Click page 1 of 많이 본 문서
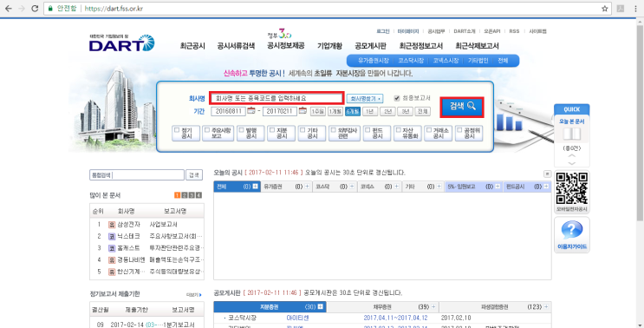Viewport: 644px width, 328px height. pyautogui.click(x=178, y=195)
